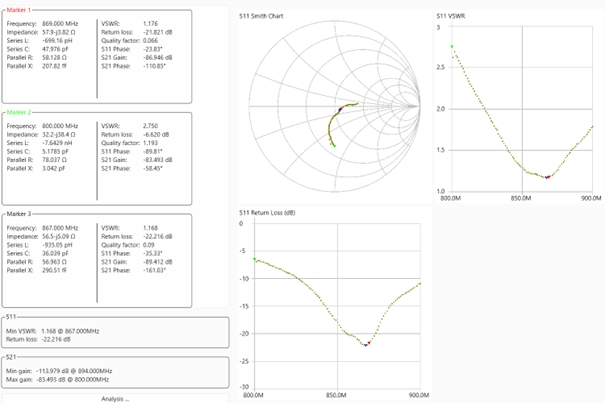Click green marker on the VSWR chart

[x=452, y=47]
